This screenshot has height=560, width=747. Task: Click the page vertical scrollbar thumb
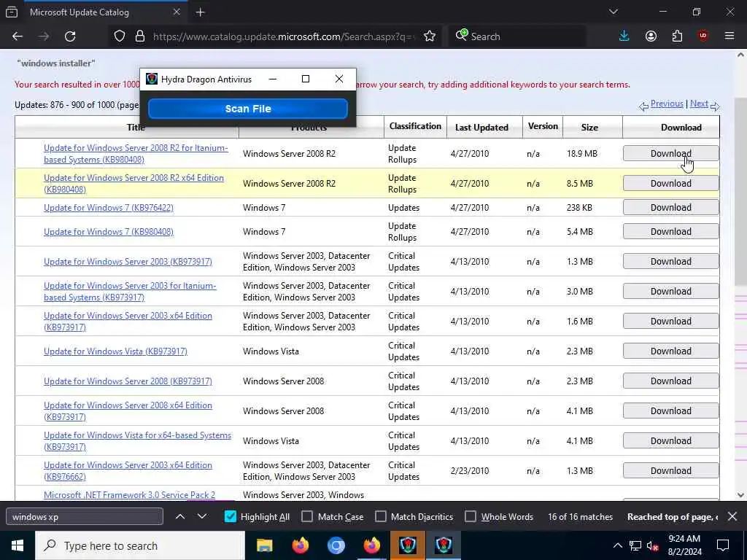pos(741,190)
